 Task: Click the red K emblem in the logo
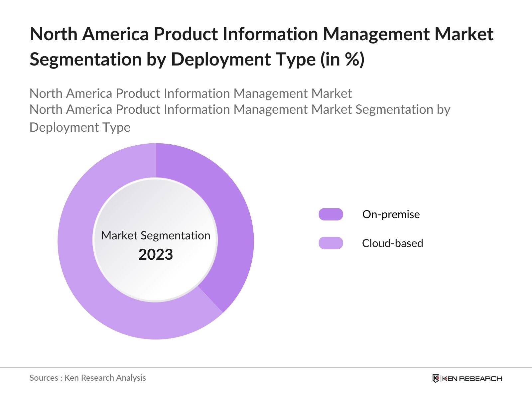436,378
